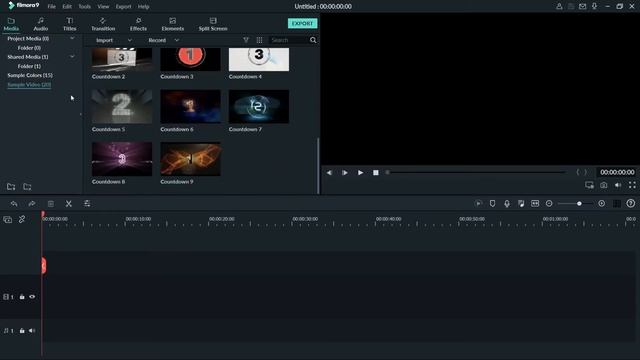This screenshot has height=360, width=640.
Task: Open the timeline help icon
Action: [631, 203]
